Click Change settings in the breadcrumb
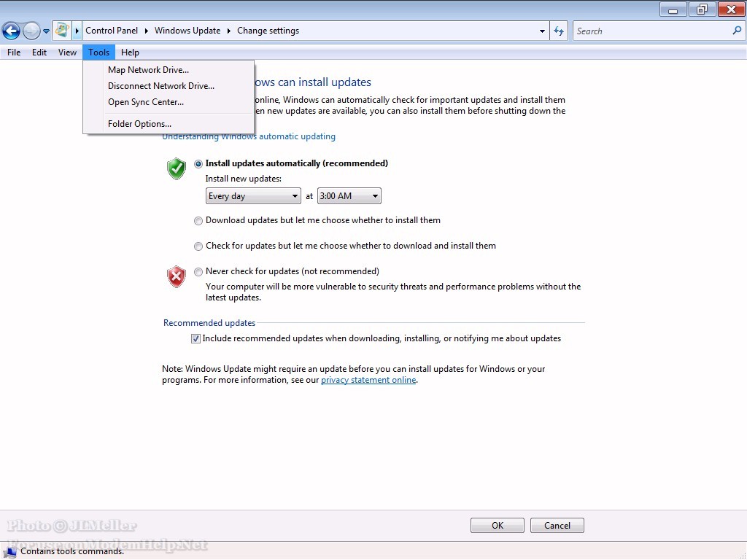 click(268, 31)
